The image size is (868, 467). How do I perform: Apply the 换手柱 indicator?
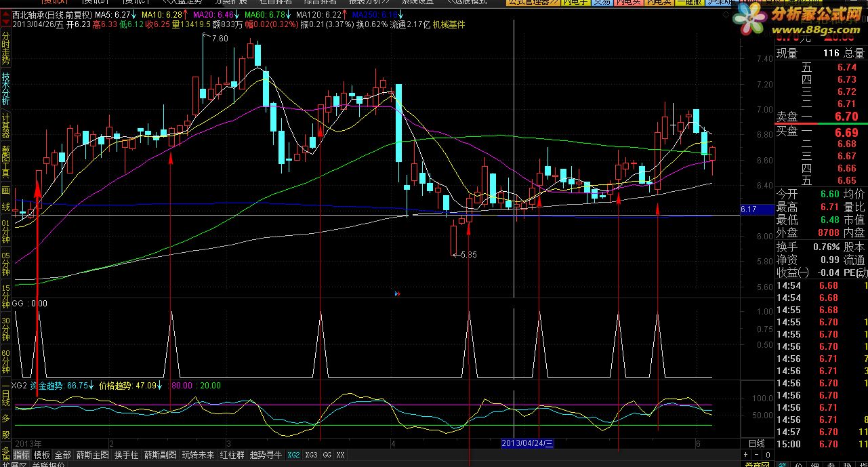[x=126, y=455]
